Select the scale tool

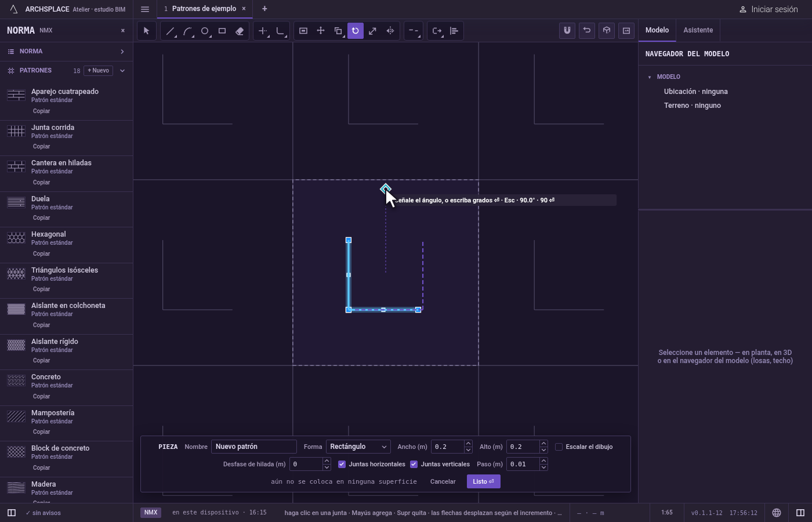click(x=373, y=31)
